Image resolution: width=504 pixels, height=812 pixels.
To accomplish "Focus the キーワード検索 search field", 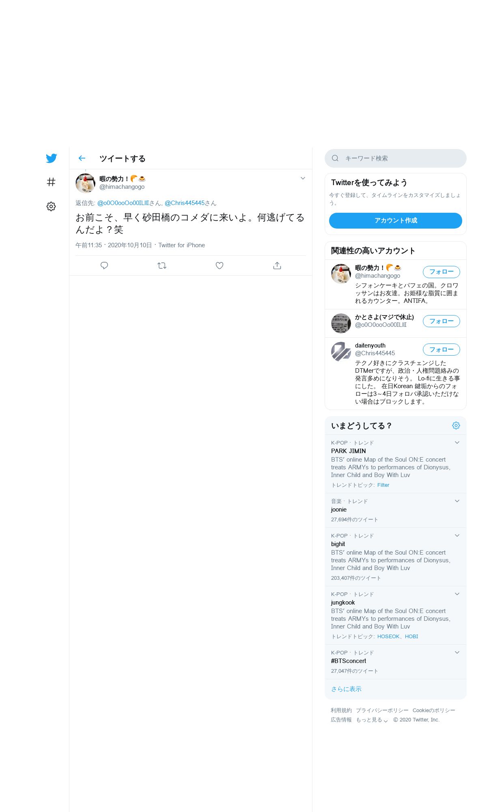I will [396, 158].
